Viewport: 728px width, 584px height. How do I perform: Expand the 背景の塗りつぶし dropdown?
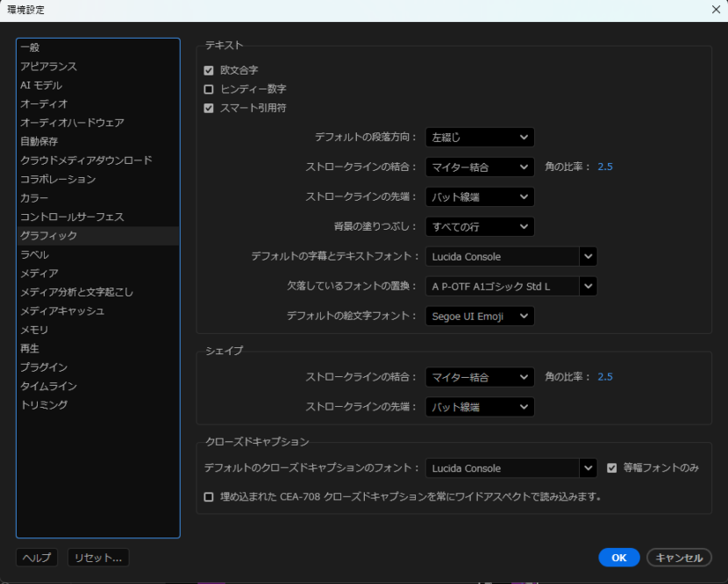point(479,227)
